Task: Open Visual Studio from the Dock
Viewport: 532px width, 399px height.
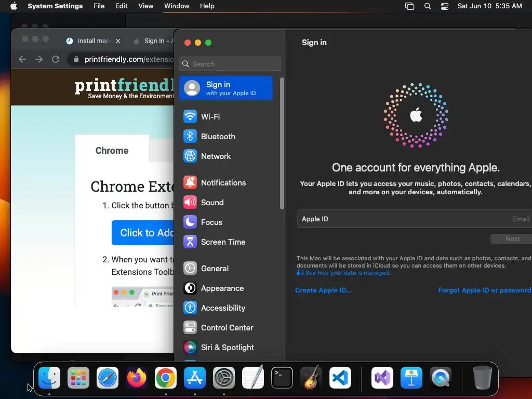Action: point(382,378)
